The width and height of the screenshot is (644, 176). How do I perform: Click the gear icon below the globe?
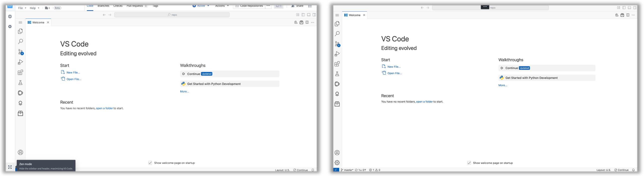pos(10,26)
